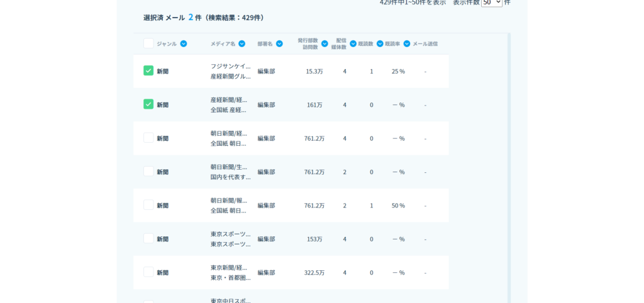Screen dimensions: 644x303
Task: Click the 東京スポーツ media name
Action: pyautogui.click(x=230, y=234)
